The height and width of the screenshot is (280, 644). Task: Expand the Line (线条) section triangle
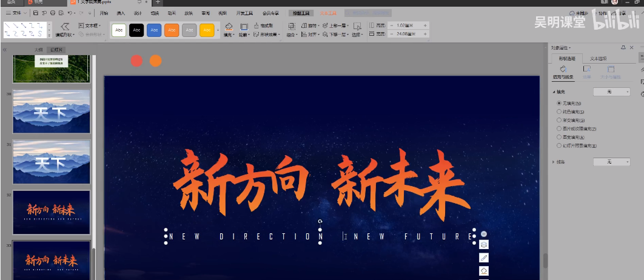point(554,162)
